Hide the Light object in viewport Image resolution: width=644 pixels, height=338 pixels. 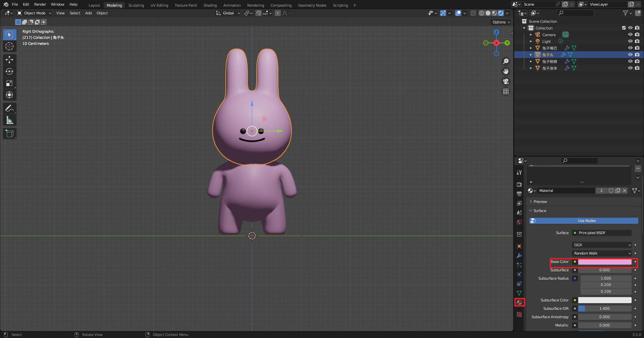pyautogui.click(x=630, y=41)
